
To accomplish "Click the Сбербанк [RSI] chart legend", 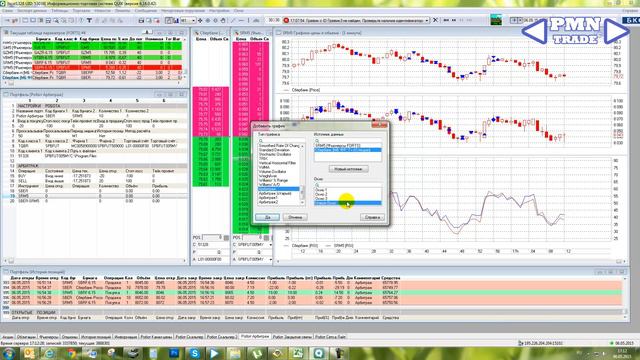I will point(304,246).
